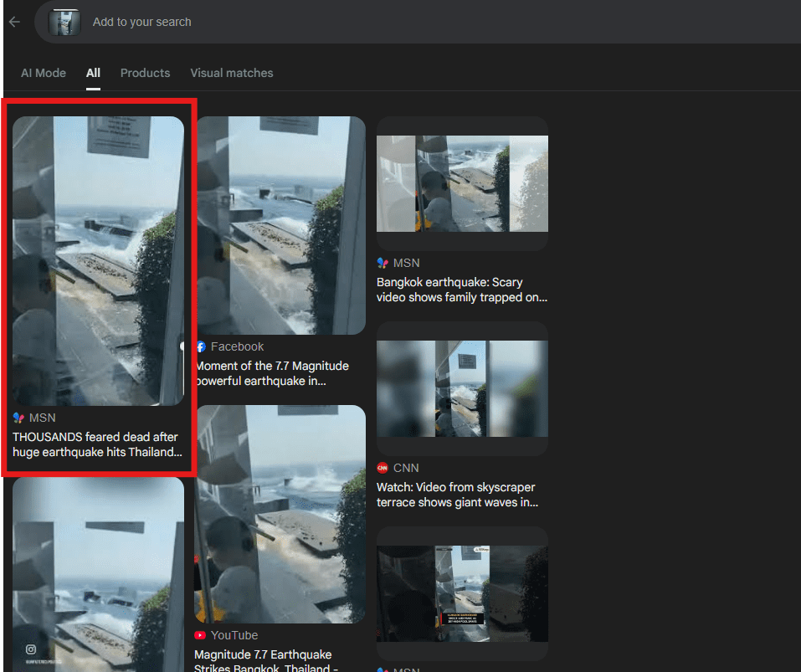Click the Facebook source icon
Image resolution: width=801 pixels, height=672 pixels.
(x=201, y=346)
